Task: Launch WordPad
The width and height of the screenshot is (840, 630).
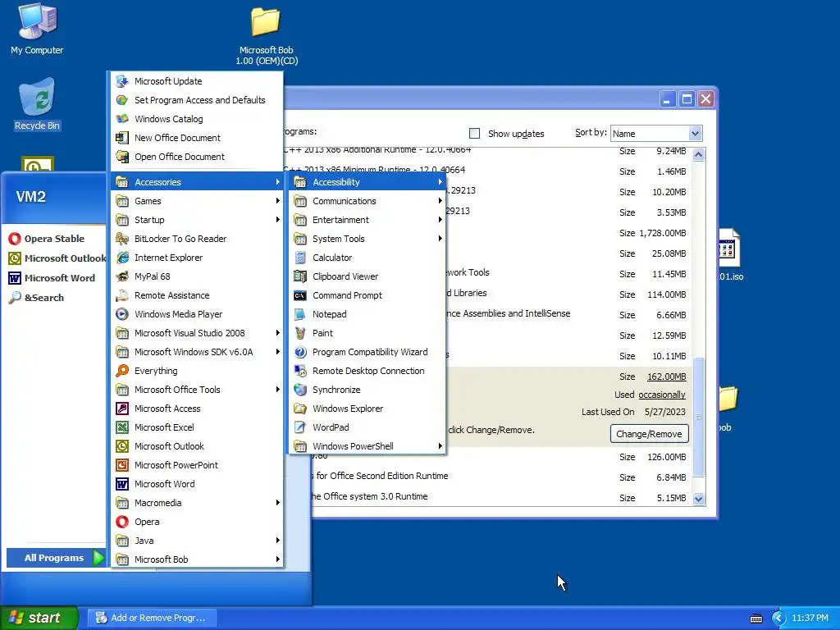Action: [367, 427]
